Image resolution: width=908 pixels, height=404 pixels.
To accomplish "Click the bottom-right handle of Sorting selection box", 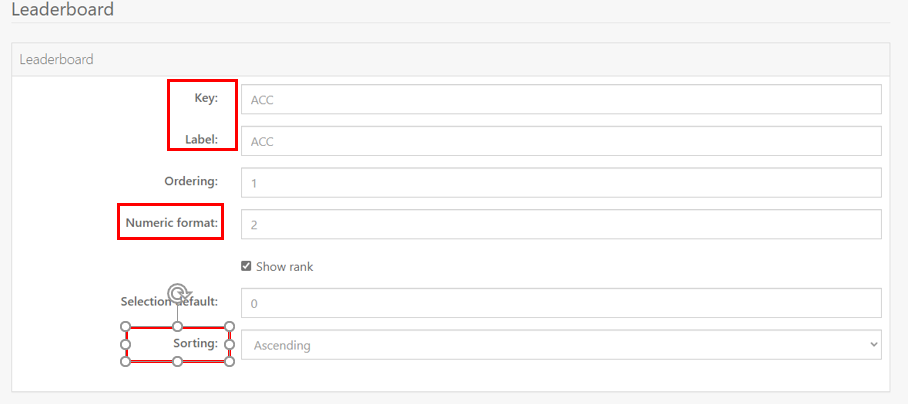I will tap(229, 362).
